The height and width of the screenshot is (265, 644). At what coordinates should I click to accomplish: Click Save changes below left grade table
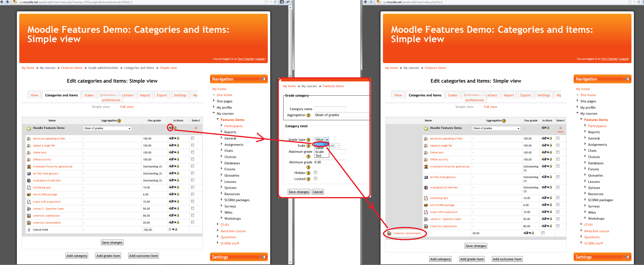(x=112, y=242)
